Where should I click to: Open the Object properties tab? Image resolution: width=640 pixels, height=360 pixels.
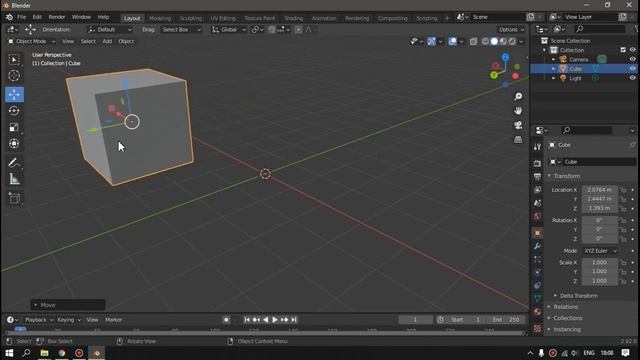(x=537, y=233)
